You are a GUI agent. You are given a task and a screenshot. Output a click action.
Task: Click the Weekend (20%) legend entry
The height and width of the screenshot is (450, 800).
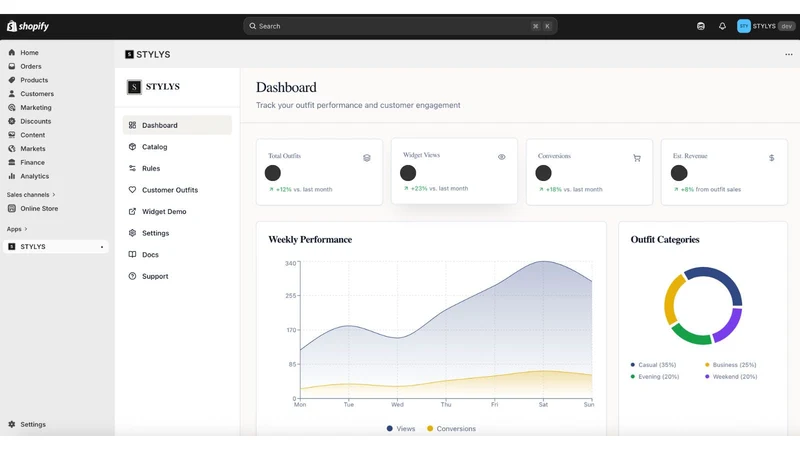point(731,377)
